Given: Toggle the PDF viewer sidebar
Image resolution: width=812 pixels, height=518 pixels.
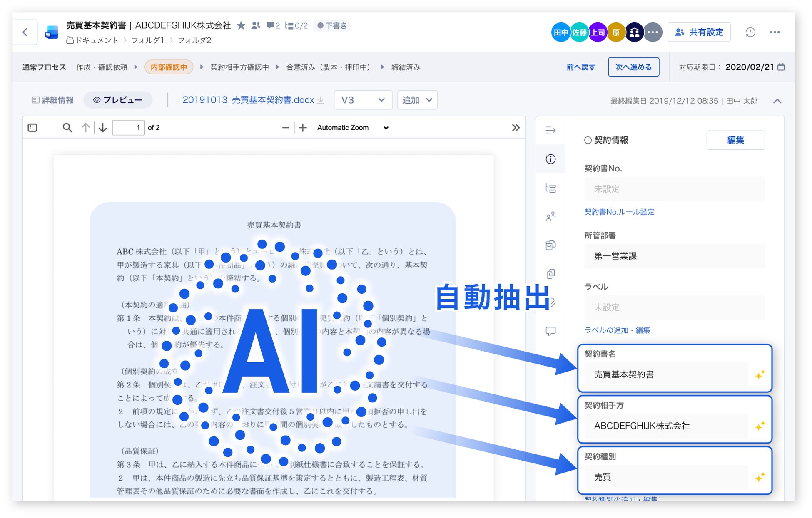Looking at the screenshot, I should coord(32,128).
